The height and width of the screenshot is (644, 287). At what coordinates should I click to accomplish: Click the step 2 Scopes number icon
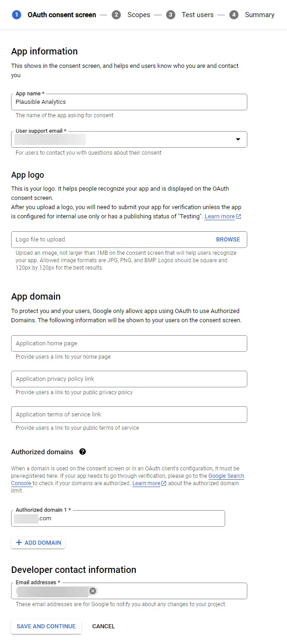point(116,15)
